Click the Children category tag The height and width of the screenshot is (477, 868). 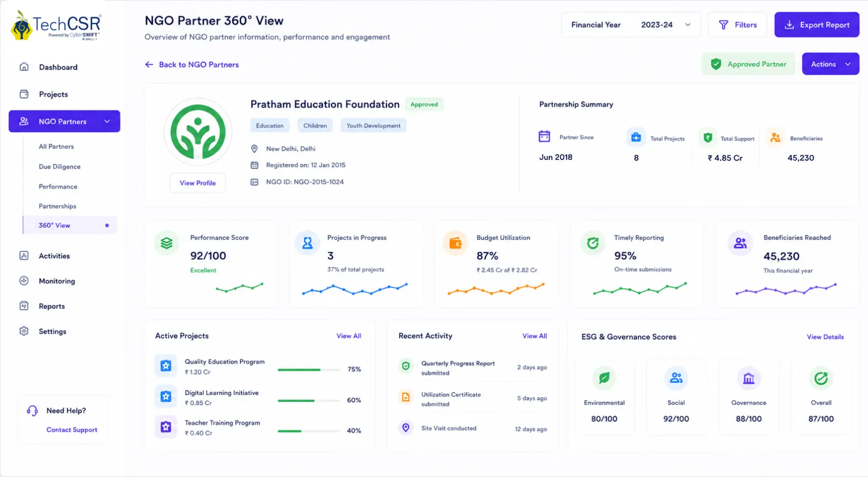[315, 126]
